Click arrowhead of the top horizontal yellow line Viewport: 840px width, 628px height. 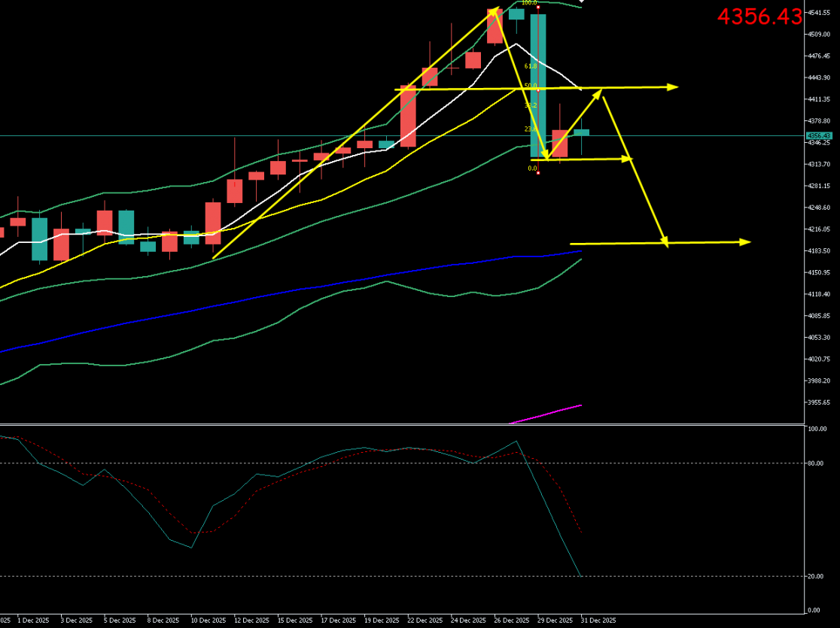coord(672,87)
